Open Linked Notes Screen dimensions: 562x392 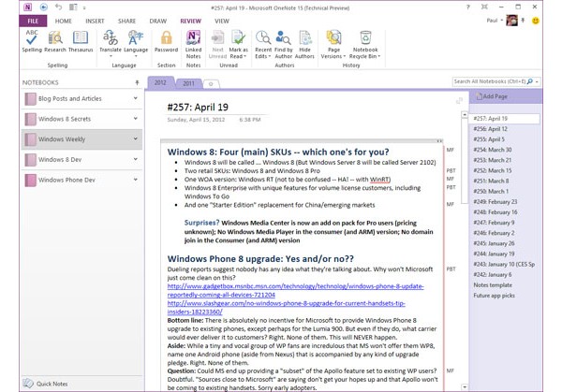tap(193, 44)
